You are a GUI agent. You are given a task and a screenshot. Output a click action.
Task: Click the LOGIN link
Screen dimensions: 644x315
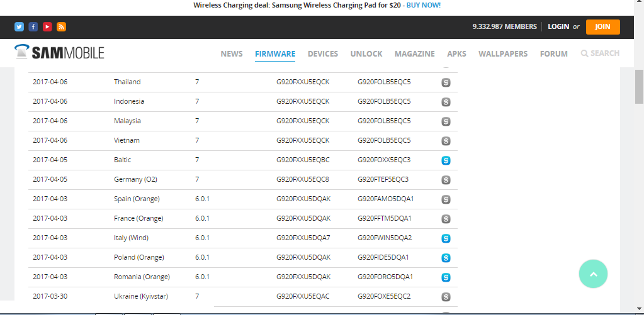558,26
